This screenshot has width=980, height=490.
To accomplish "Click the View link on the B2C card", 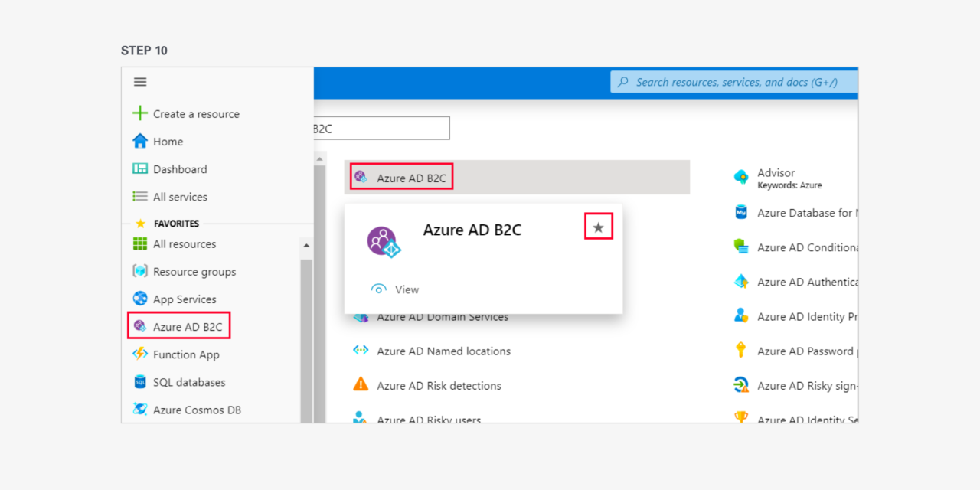I will (x=407, y=289).
